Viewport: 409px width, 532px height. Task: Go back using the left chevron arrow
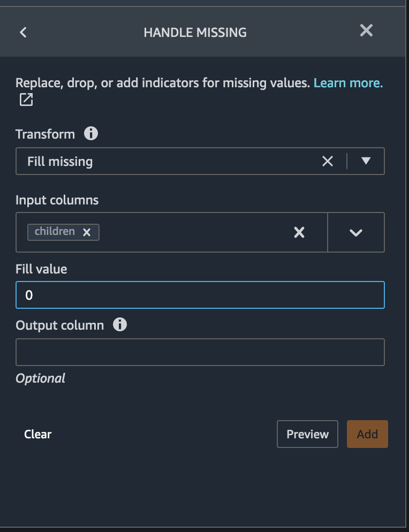click(x=23, y=33)
